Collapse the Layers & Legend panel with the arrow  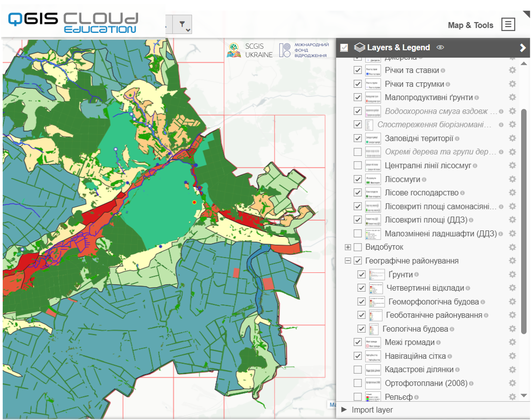pos(523,48)
